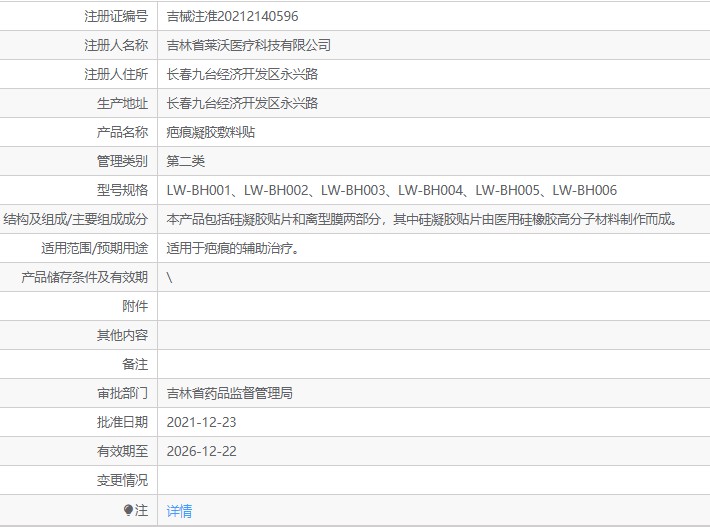Screen dimensions: 710x527
Task: Click the 变更情况 label
Action: (x=122, y=480)
